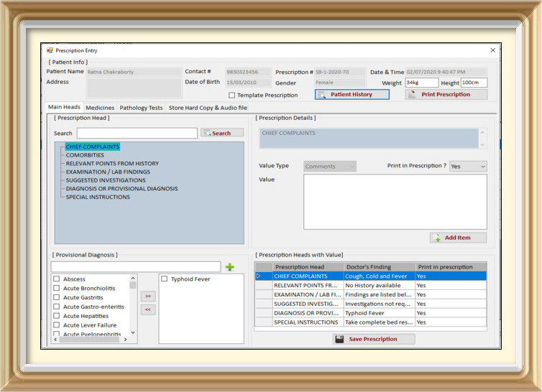Click the move right >> arrow button
Image resolution: width=542 pixels, height=392 pixels.
pos(147,296)
